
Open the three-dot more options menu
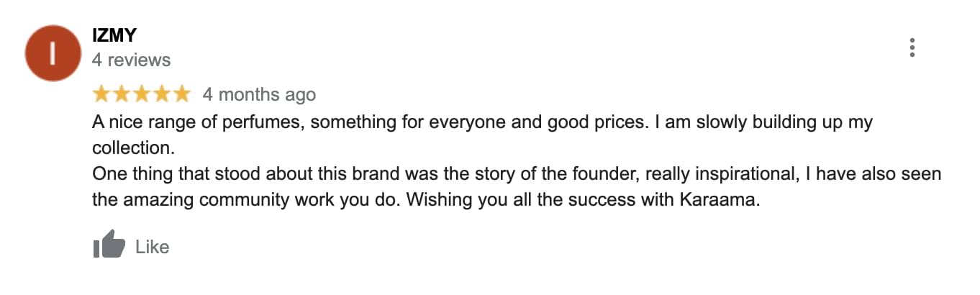(x=912, y=47)
